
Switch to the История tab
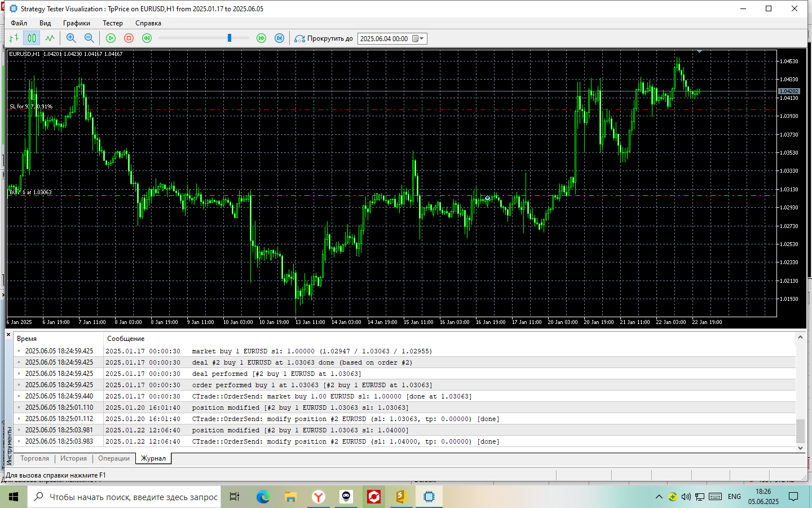point(73,458)
